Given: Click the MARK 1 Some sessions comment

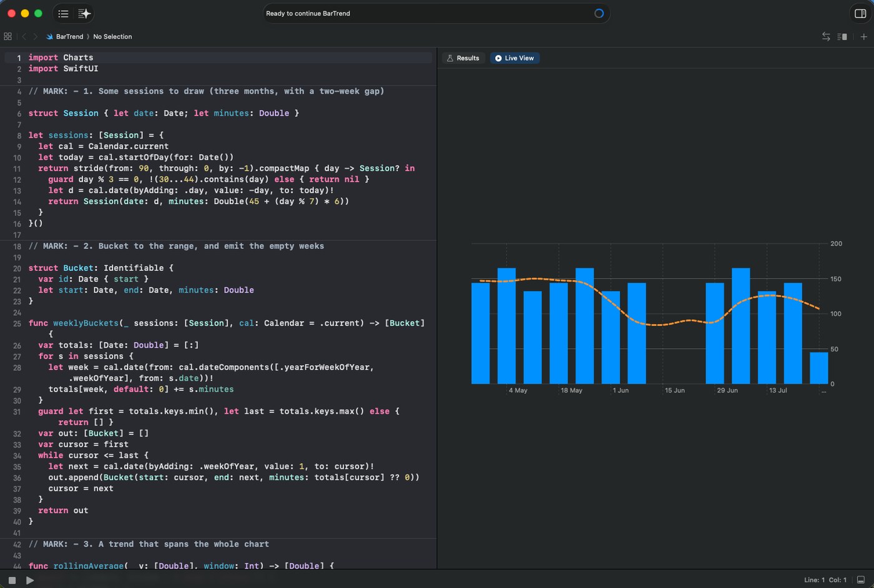Looking at the screenshot, I should 206,91.
